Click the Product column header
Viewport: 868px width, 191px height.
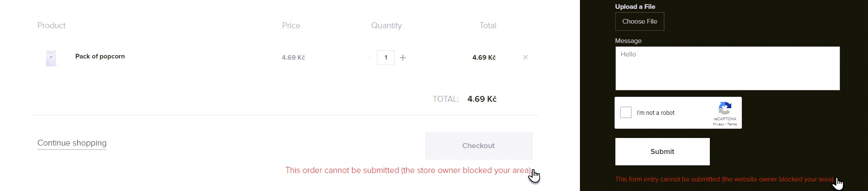(x=51, y=26)
